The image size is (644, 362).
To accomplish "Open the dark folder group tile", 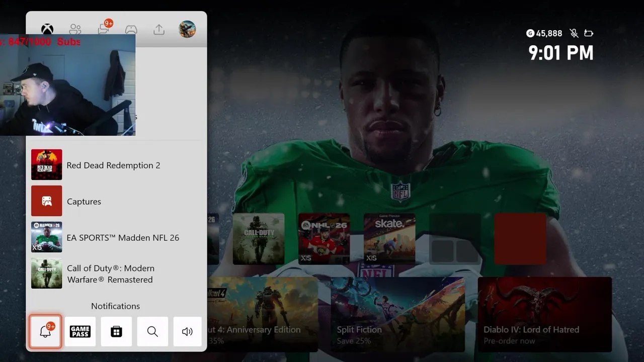I will [455, 239].
